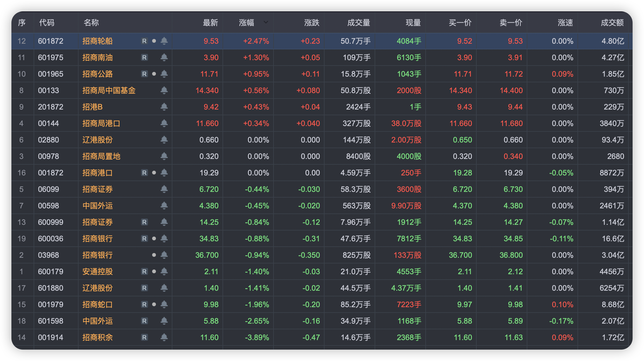Sort by the 现量 column header
This screenshot has width=644, height=361.
[413, 22]
